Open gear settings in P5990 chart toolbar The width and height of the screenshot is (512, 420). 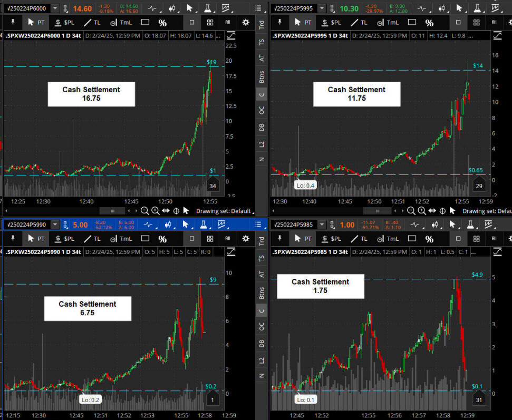[x=246, y=239]
